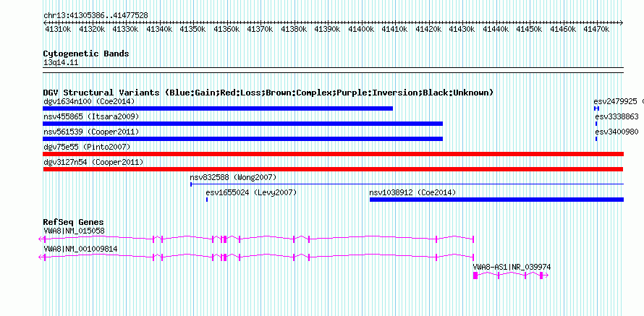Click the VWA8-AS1|NR_039974 gene label

pyautogui.click(x=512, y=267)
